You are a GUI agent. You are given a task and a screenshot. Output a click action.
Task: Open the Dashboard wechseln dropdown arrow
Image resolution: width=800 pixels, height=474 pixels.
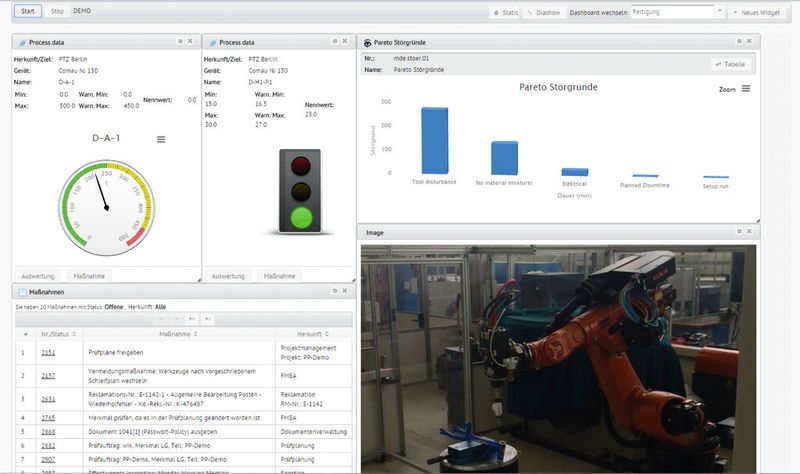tap(719, 12)
